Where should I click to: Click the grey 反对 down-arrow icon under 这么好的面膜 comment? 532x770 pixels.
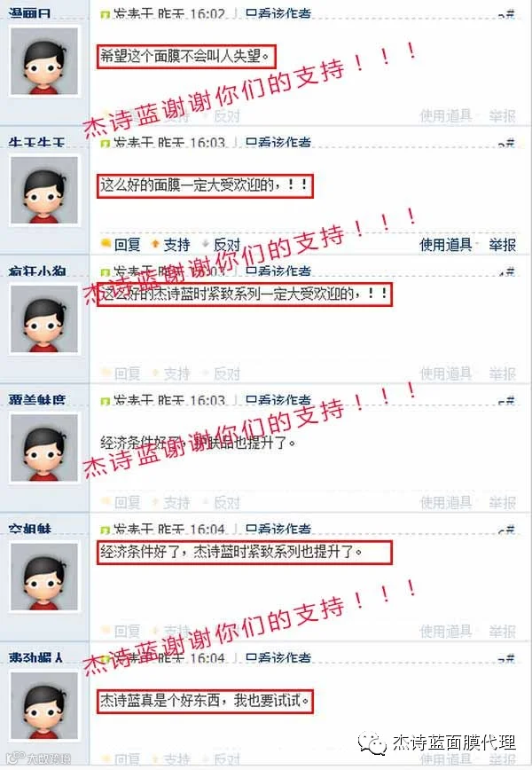206,244
